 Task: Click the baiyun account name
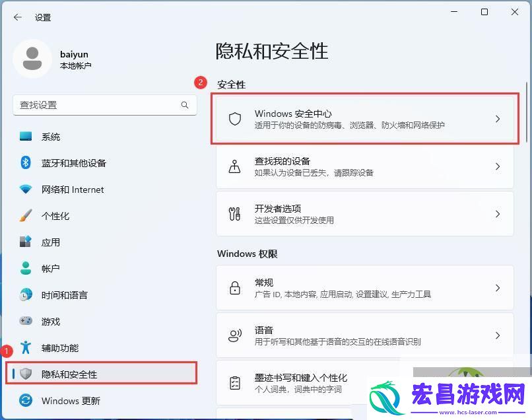(74, 54)
